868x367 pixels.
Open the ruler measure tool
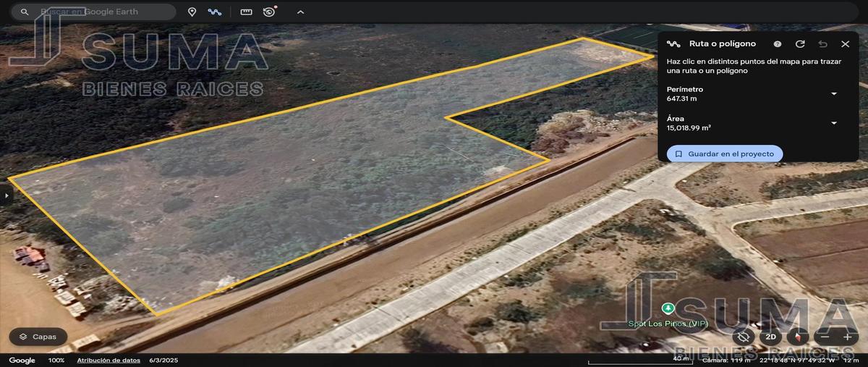pyautogui.click(x=247, y=12)
